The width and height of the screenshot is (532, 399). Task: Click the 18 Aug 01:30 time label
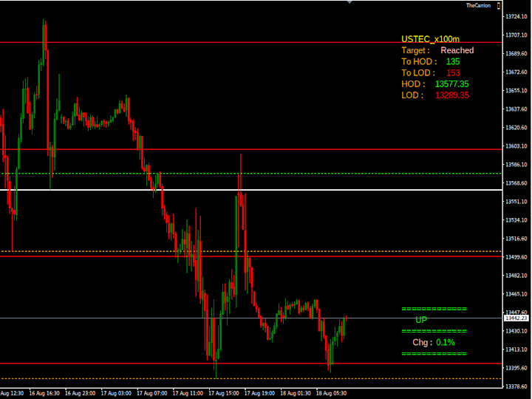(295, 393)
